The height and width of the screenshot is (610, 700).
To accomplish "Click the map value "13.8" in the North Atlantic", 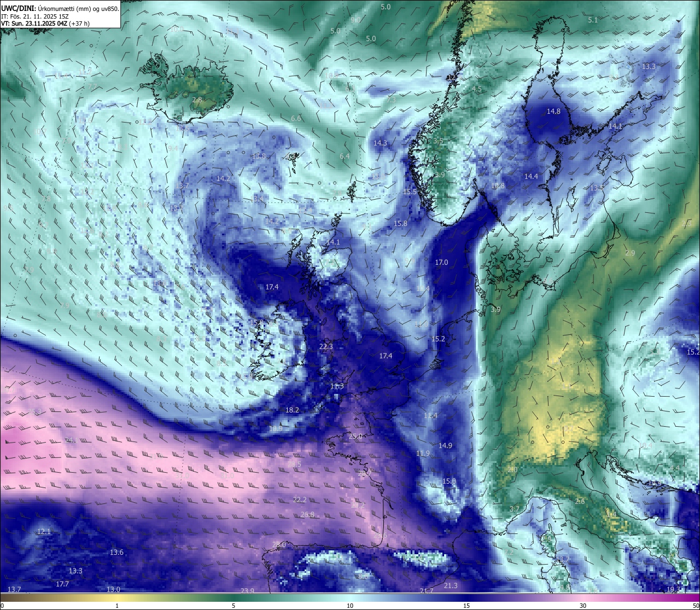I will (259, 156).
